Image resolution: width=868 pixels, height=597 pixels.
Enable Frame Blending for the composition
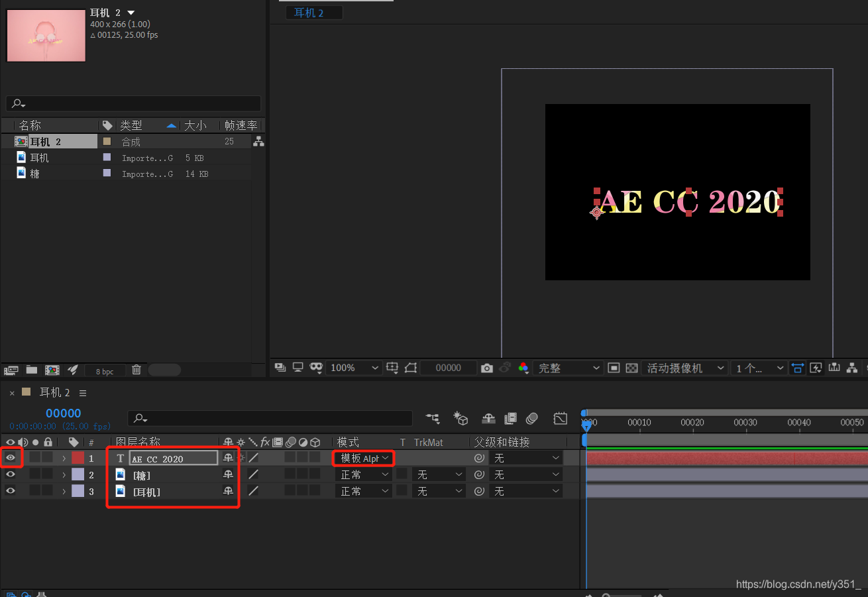pyautogui.click(x=510, y=418)
